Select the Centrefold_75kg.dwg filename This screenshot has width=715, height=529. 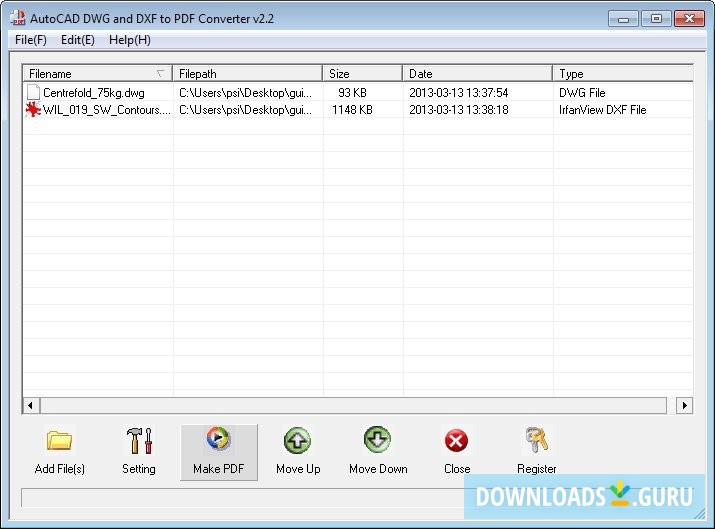point(93,93)
